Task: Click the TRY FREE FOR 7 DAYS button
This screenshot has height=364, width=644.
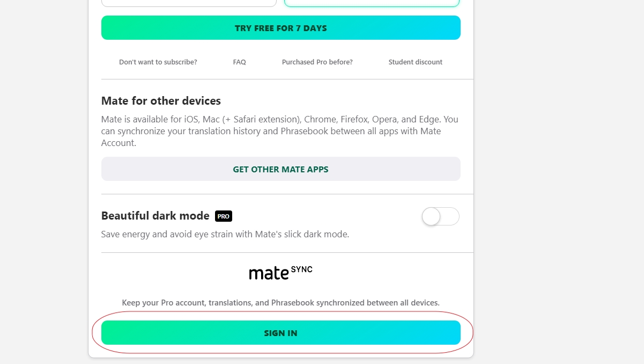Action: [x=280, y=28]
